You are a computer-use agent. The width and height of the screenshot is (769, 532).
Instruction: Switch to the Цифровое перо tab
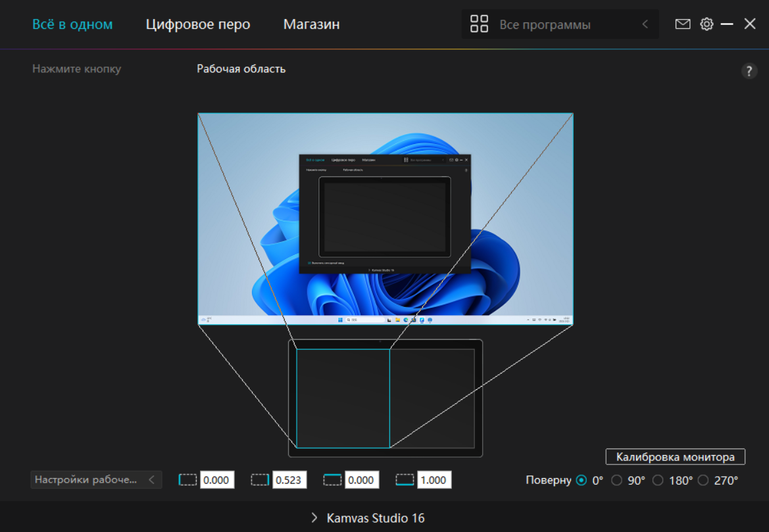tap(197, 24)
